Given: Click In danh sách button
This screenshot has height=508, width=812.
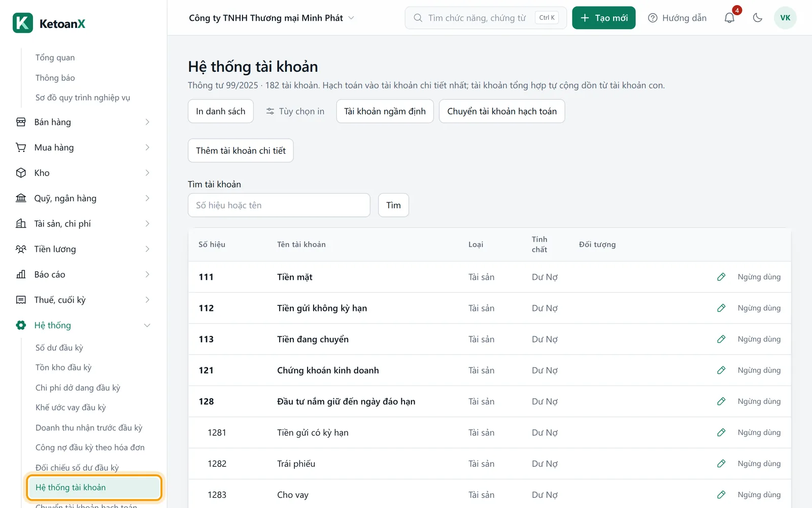Looking at the screenshot, I should click(221, 111).
